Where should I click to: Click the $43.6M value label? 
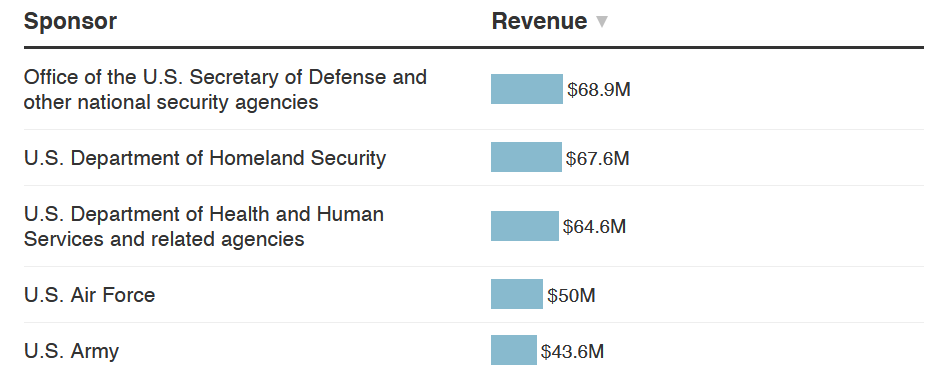click(x=572, y=351)
